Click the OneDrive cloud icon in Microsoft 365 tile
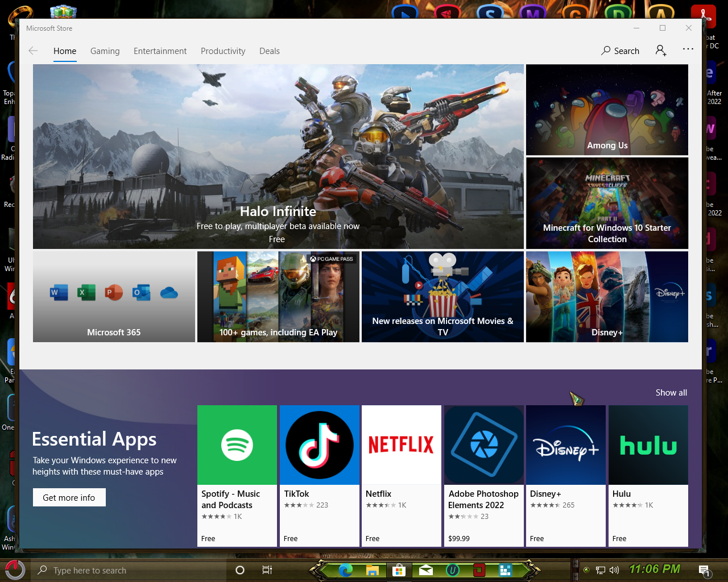The image size is (728, 582). coord(169,293)
